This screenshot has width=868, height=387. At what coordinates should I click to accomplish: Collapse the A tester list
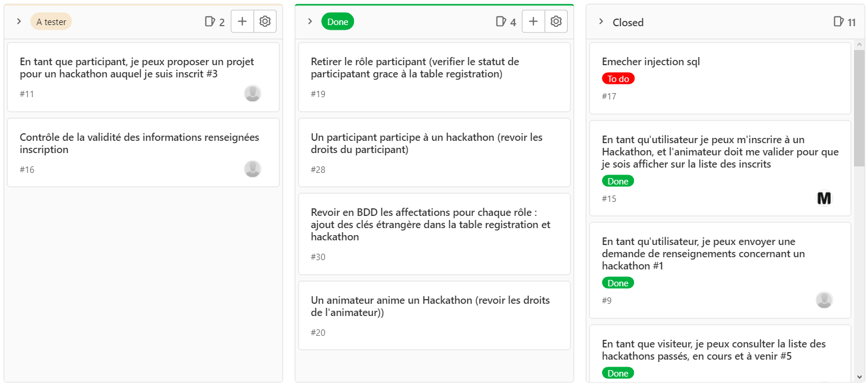pos(19,22)
